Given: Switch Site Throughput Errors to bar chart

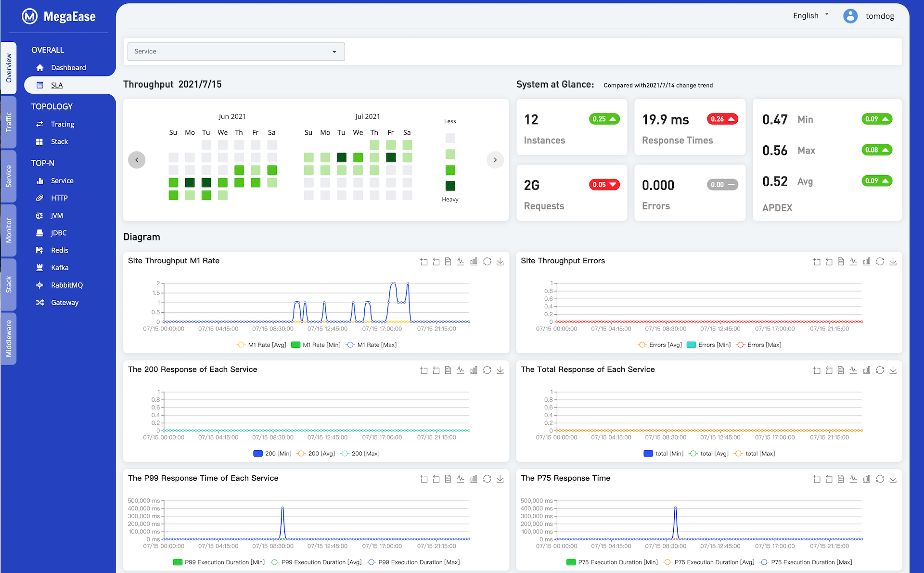Looking at the screenshot, I should (x=867, y=262).
